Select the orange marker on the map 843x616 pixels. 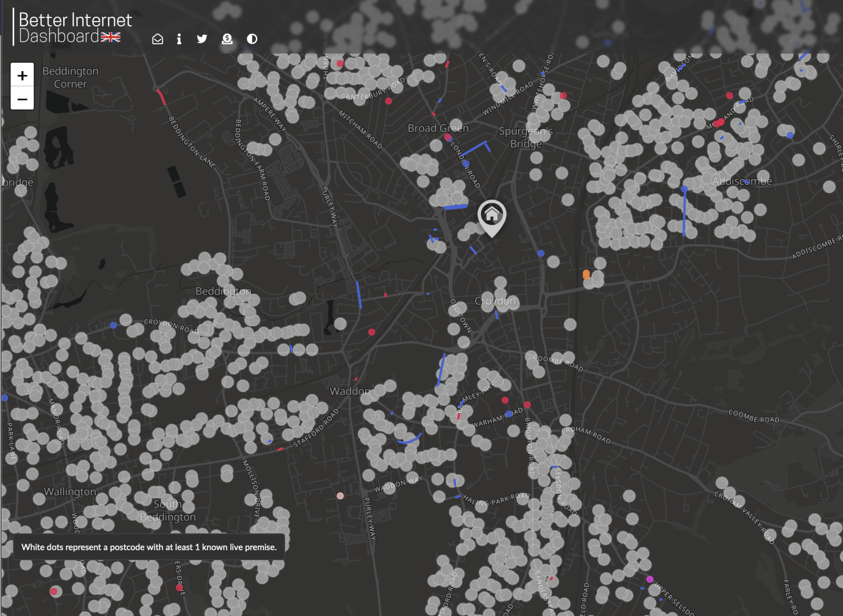point(586,274)
